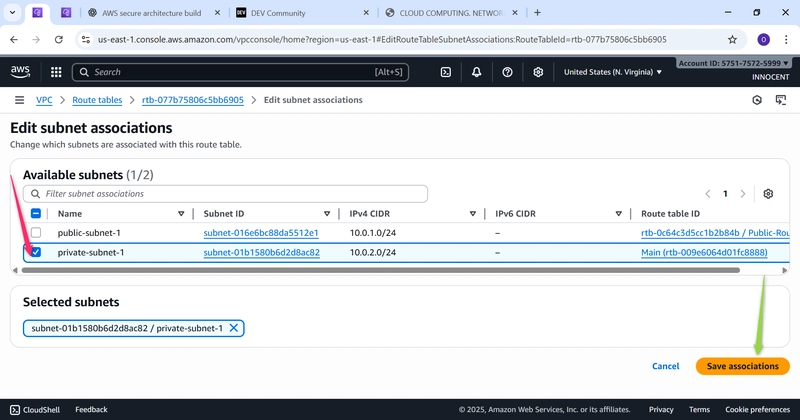Switch to the second purple tab
Image resolution: width=800 pixels, height=420 pixels.
(66, 13)
